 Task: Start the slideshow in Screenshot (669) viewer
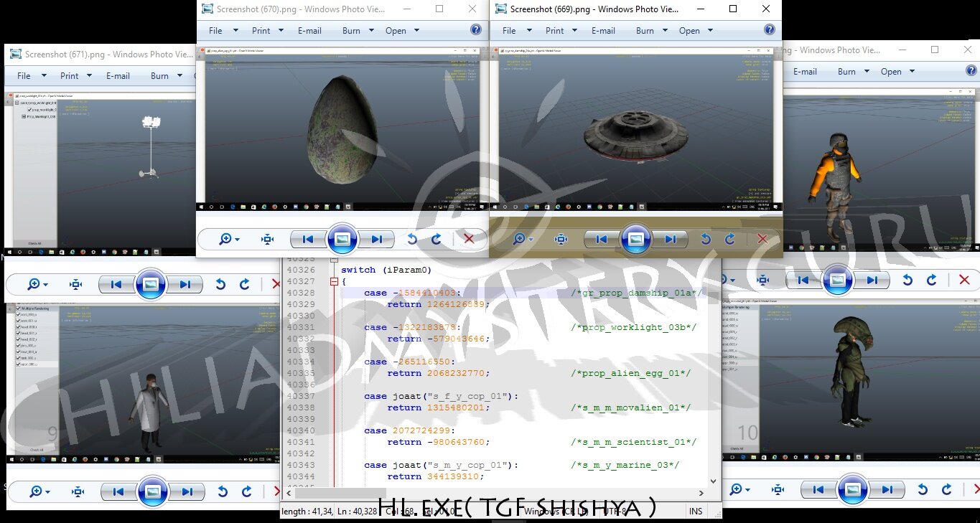635,239
